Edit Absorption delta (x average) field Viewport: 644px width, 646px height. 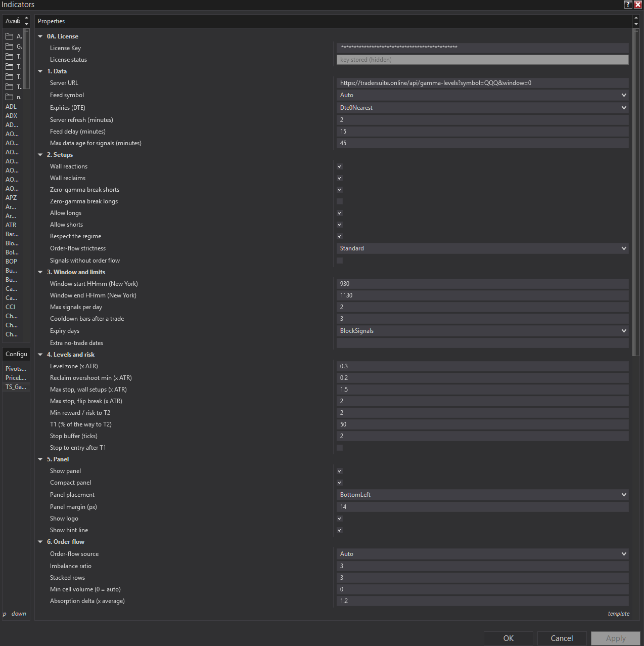[x=483, y=601]
